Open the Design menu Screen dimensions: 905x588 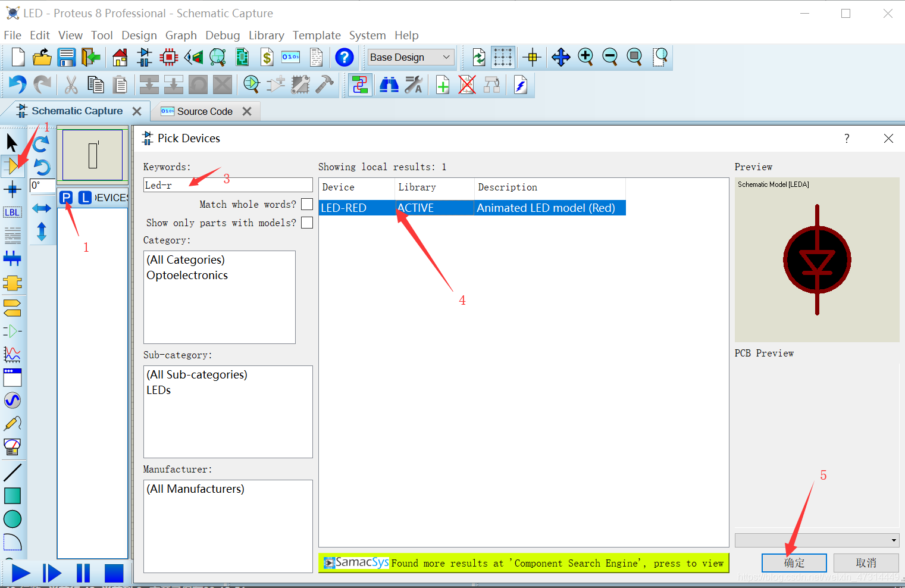click(x=139, y=35)
